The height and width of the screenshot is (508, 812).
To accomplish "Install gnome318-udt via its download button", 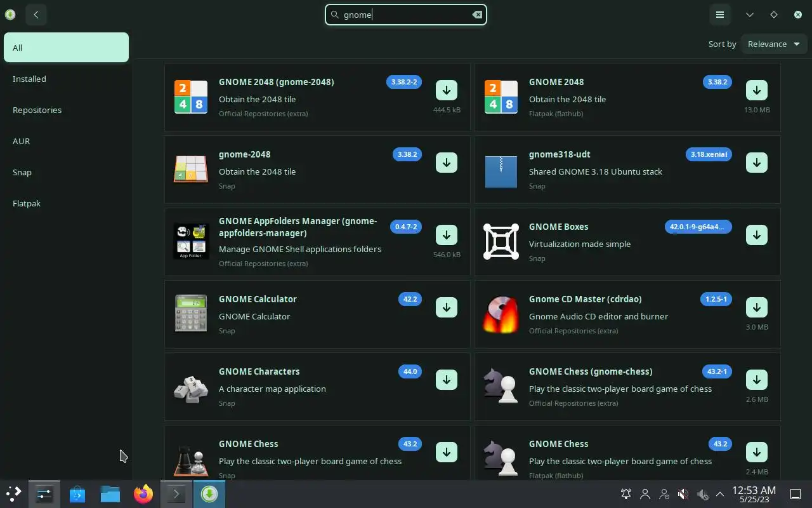I will point(757,163).
